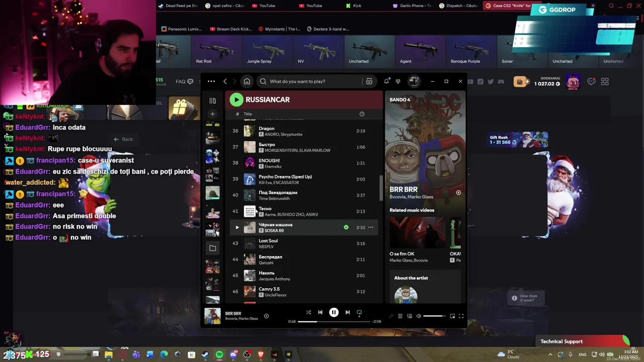Open BRR BRR album art in player bar
The image size is (644, 362).
pos(212,316)
